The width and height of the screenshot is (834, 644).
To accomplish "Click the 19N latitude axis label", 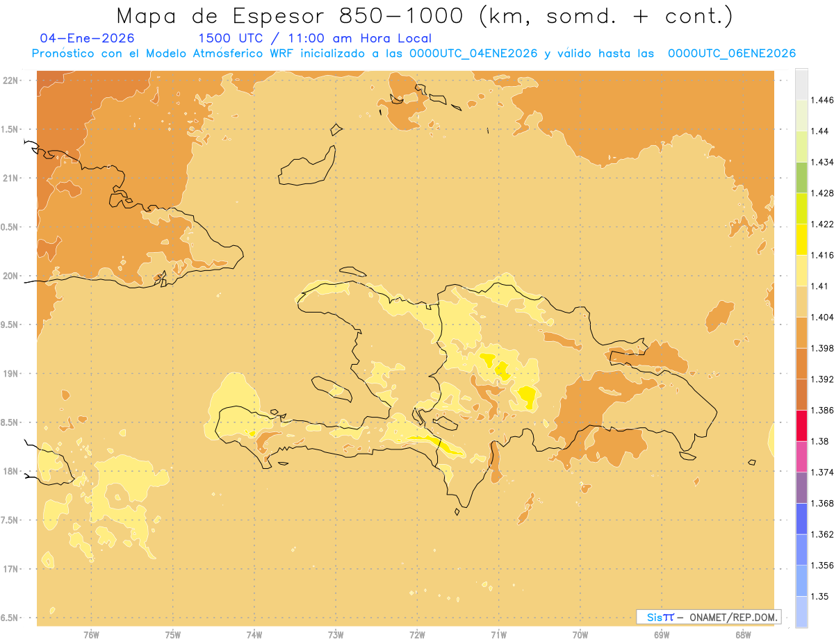I will (10, 374).
